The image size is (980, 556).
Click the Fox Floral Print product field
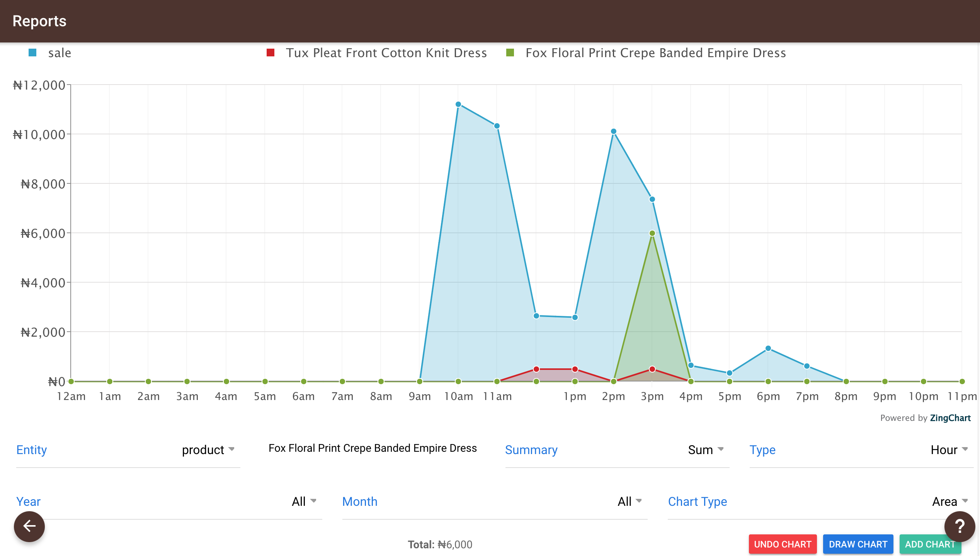[x=373, y=448]
